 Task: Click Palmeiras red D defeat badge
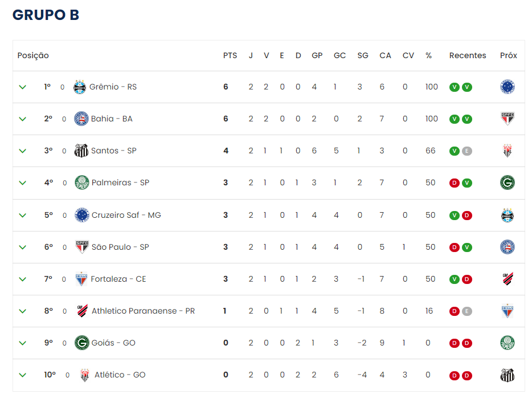(x=455, y=183)
